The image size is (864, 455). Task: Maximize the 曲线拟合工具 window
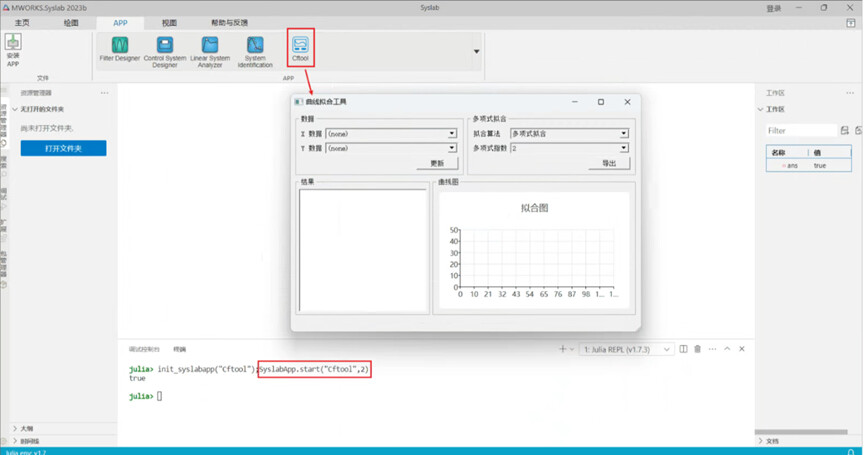click(x=601, y=102)
